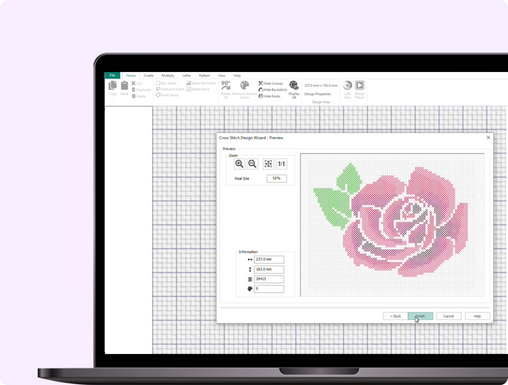Set preview to 1:1 real size
This screenshot has width=508, height=385.
coord(282,164)
